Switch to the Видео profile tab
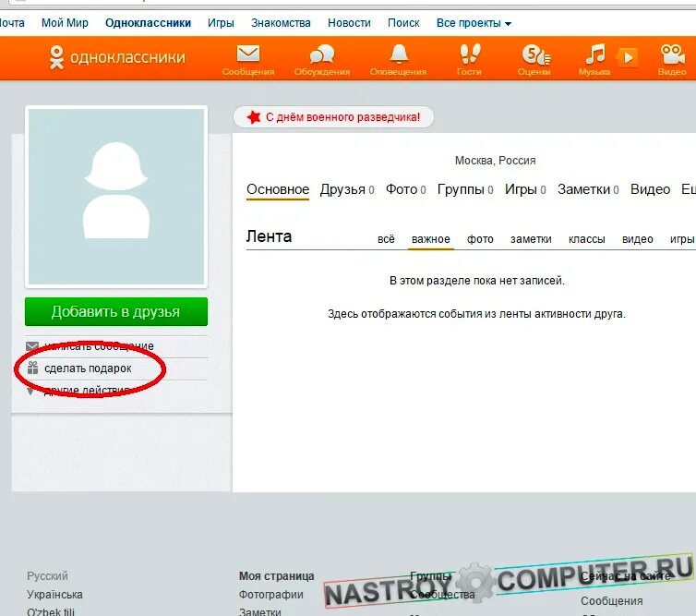This screenshot has height=616, width=696. point(650,189)
